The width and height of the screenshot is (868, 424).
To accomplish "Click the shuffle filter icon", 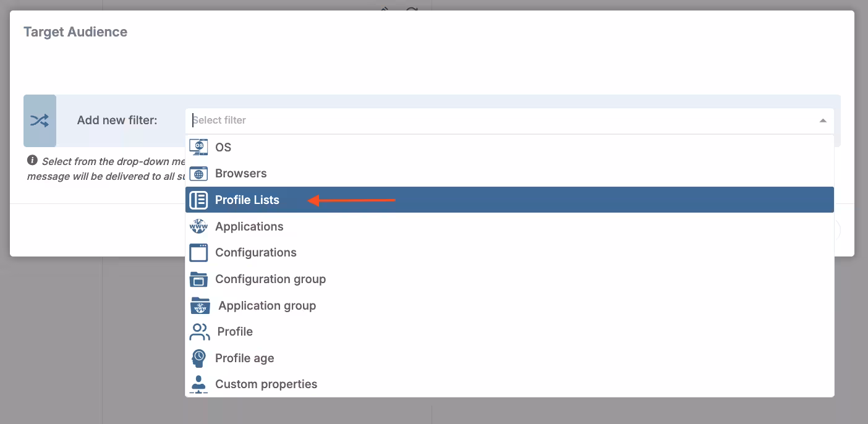I will 40,121.
